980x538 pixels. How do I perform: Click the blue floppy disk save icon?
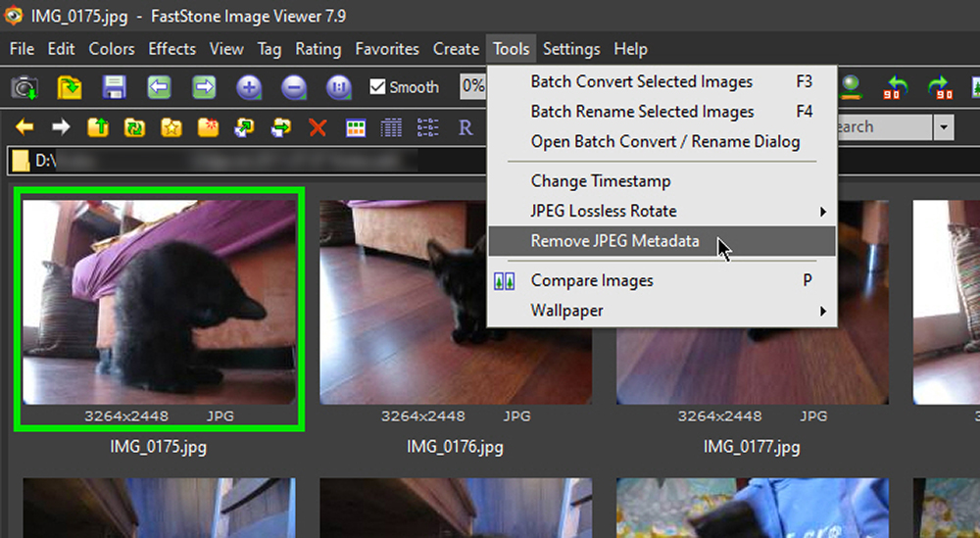click(x=115, y=88)
